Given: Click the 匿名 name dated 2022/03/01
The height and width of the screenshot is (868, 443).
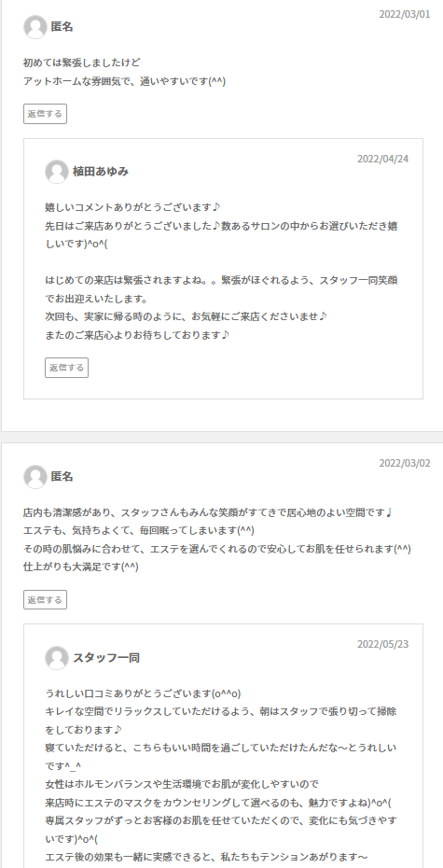Looking at the screenshot, I should pos(62,26).
